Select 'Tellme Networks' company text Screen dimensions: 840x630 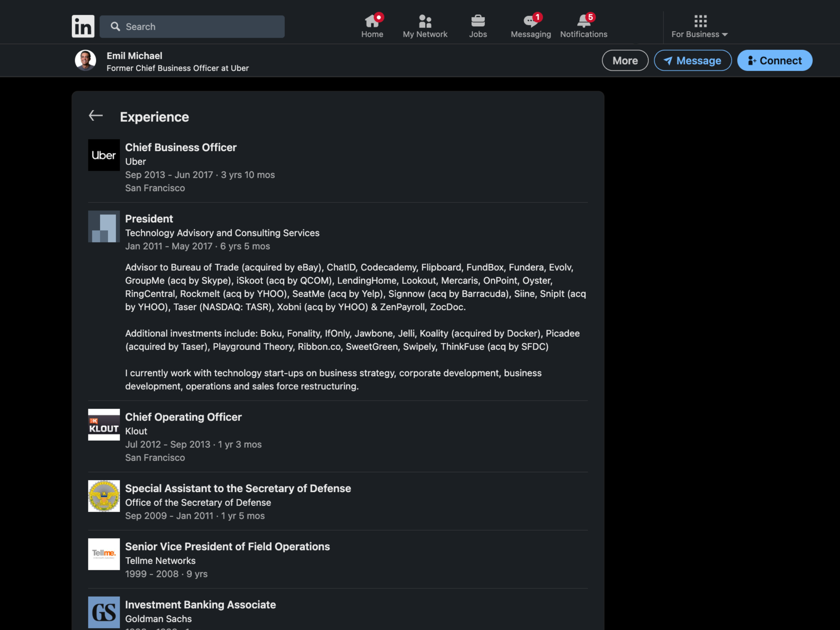pyautogui.click(x=160, y=560)
